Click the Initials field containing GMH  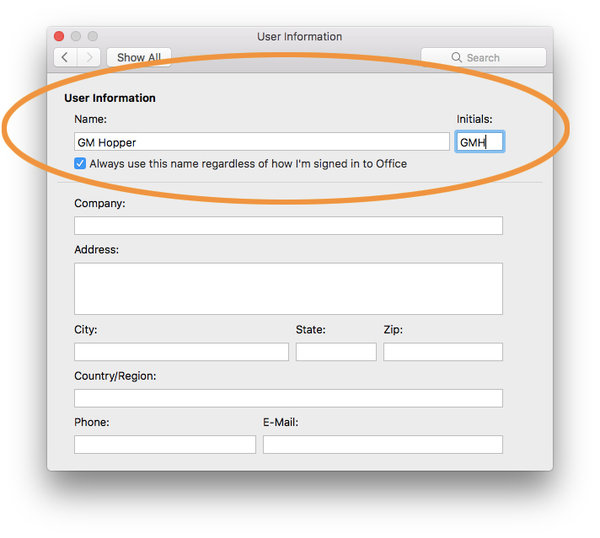(x=479, y=142)
